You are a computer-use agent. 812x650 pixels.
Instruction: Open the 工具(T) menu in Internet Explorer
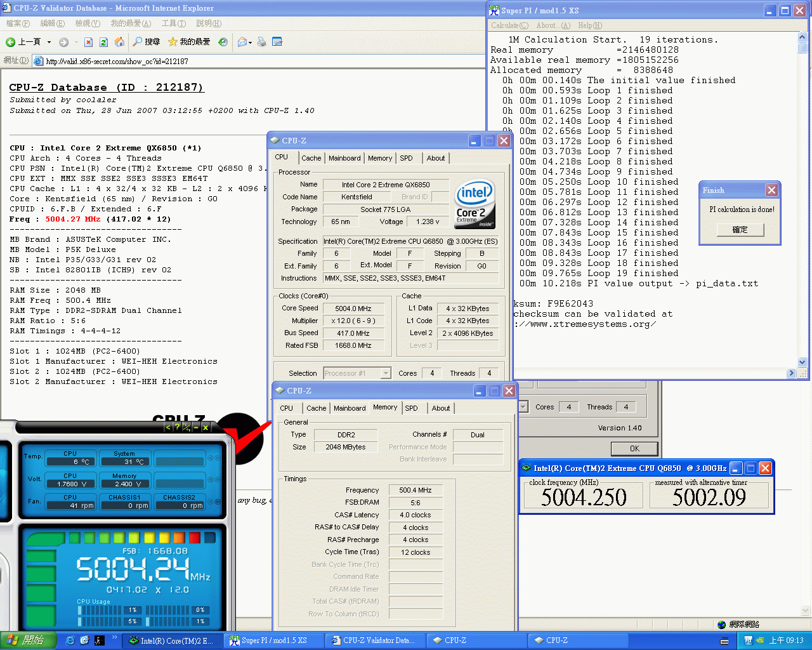pyautogui.click(x=173, y=23)
